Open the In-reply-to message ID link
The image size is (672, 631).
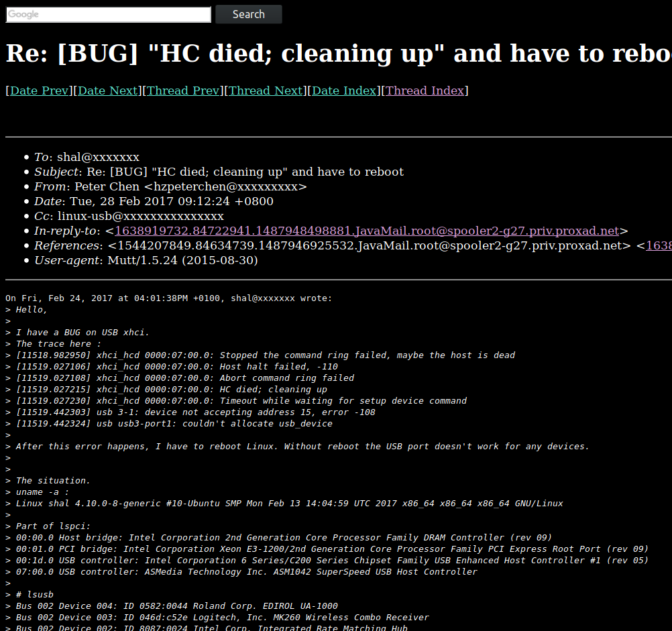click(367, 231)
